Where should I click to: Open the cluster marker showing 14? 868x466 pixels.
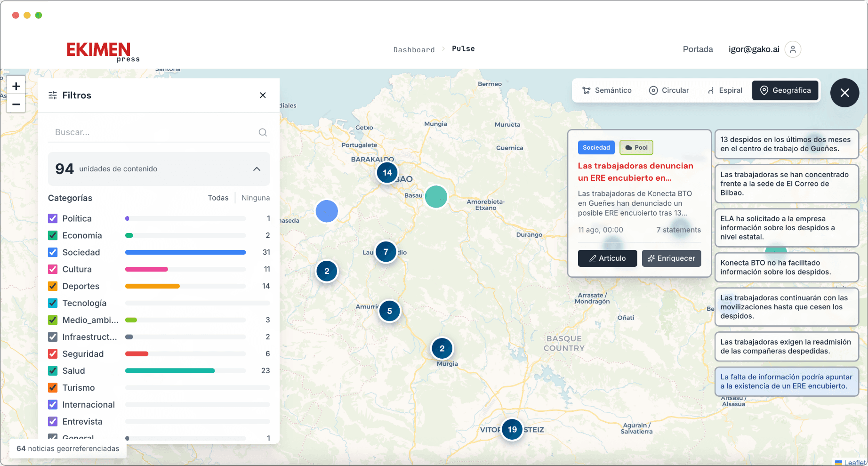pyautogui.click(x=387, y=172)
